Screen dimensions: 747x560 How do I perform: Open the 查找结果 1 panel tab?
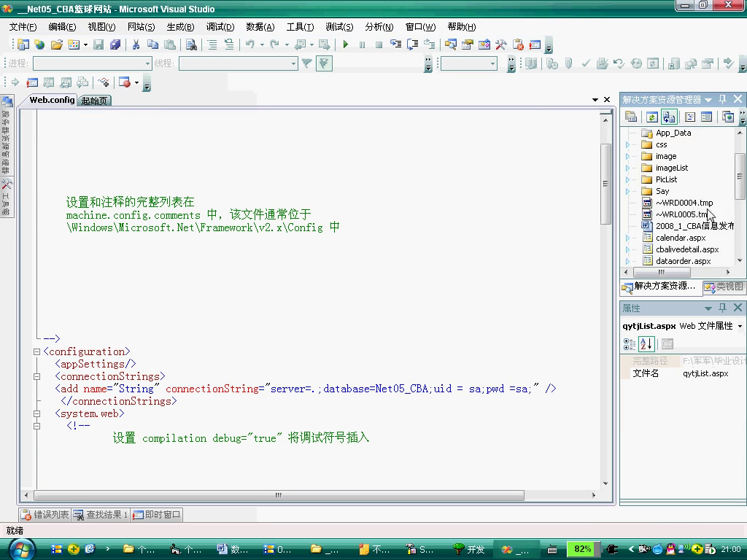click(101, 515)
